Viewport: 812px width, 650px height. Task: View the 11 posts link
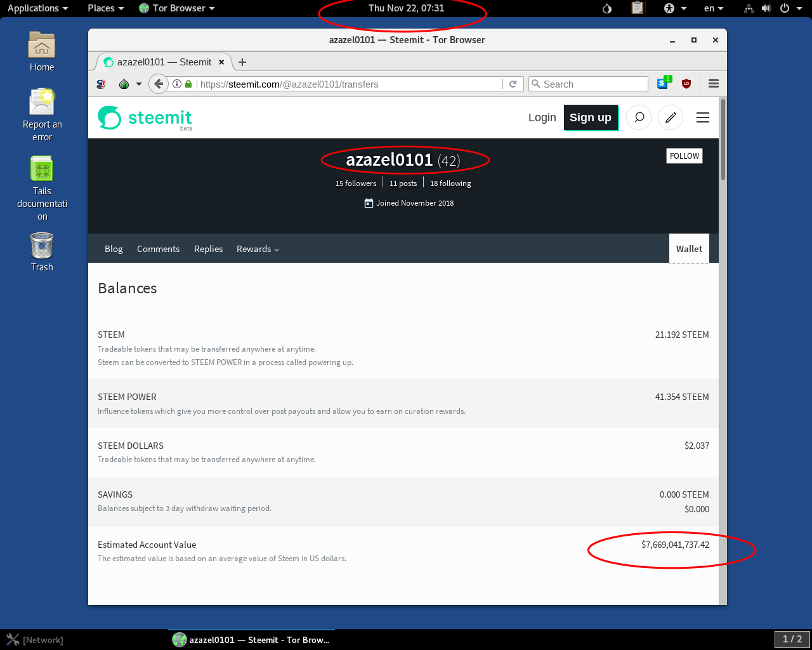(x=403, y=183)
